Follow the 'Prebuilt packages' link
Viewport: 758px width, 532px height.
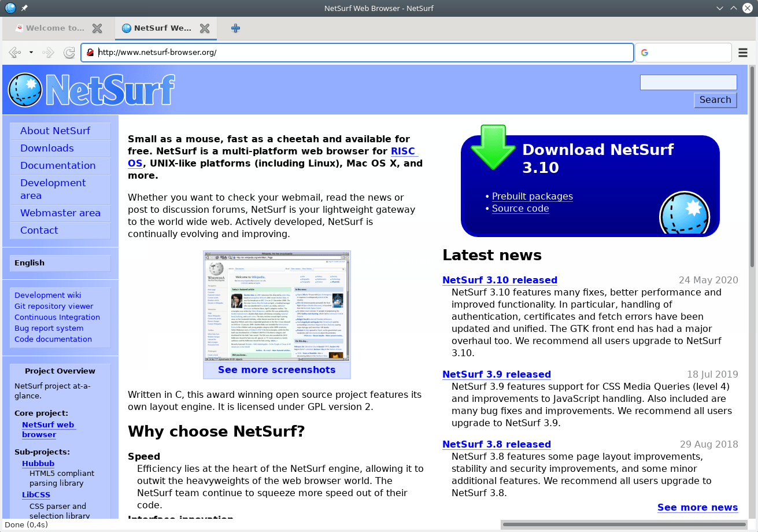pyautogui.click(x=532, y=196)
